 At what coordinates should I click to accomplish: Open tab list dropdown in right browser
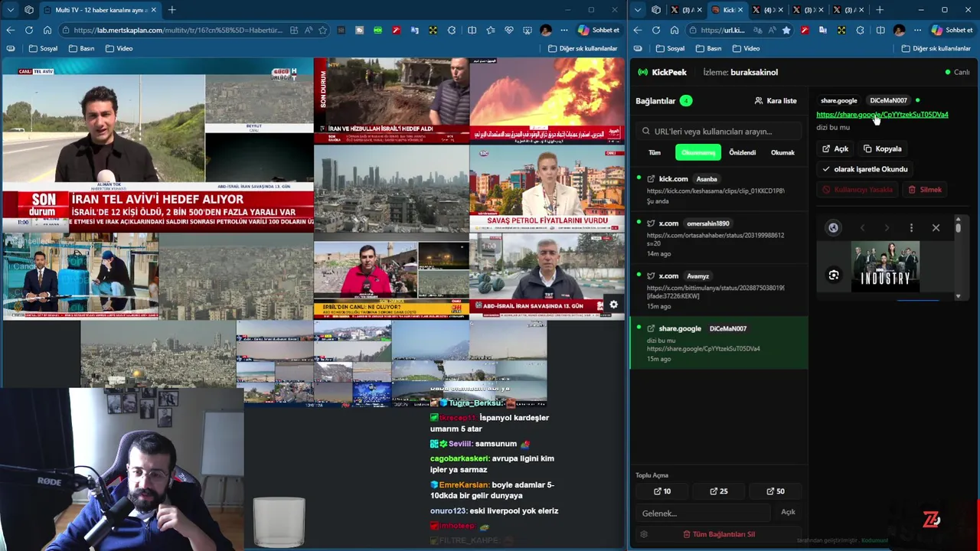pos(637,10)
